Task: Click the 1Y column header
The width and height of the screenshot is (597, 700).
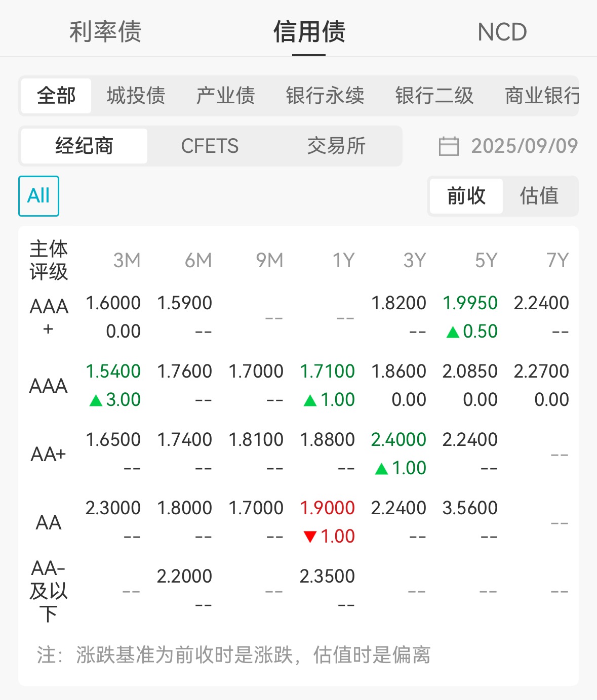Action: [343, 261]
